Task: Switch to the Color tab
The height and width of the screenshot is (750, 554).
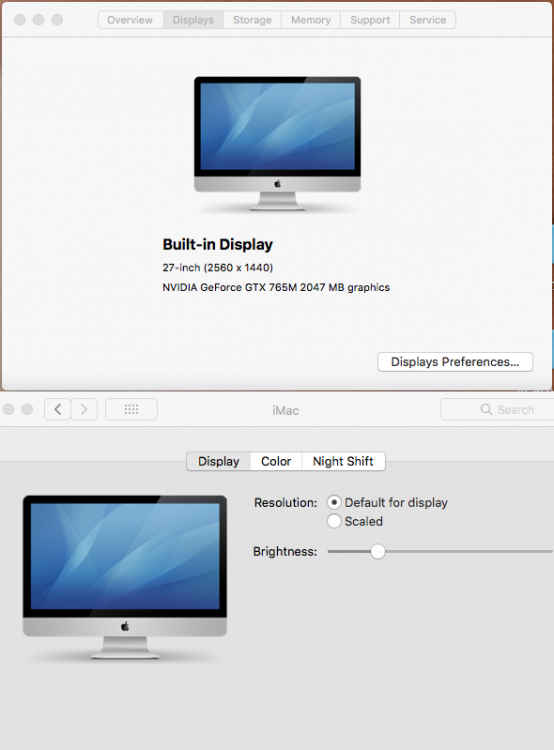Action: (x=276, y=462)
